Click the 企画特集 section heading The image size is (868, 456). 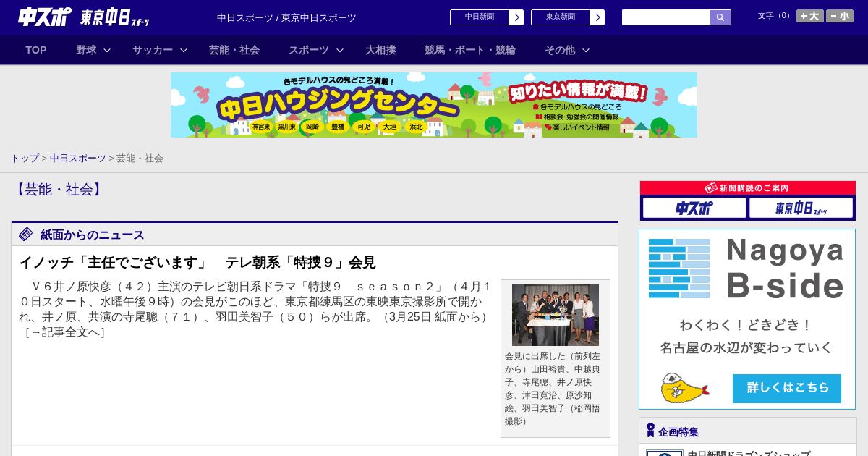click(x=678, y=431)
